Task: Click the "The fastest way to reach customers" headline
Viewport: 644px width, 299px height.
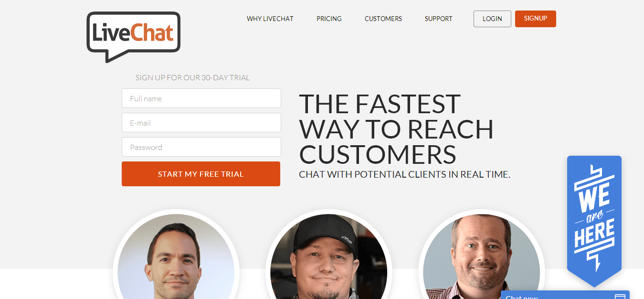Action: tap(396, 129)
